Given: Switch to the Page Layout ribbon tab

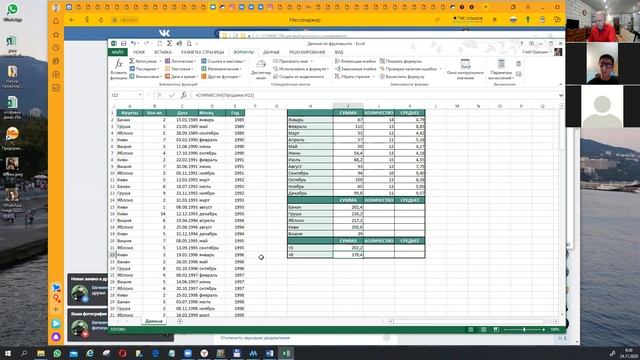Looking at the screenshot, I should coord(202,52).
